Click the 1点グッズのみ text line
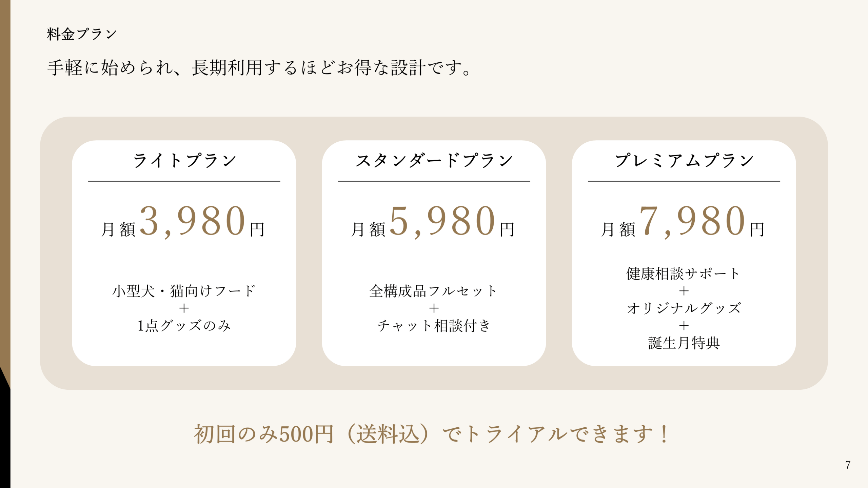 [184, 326]
